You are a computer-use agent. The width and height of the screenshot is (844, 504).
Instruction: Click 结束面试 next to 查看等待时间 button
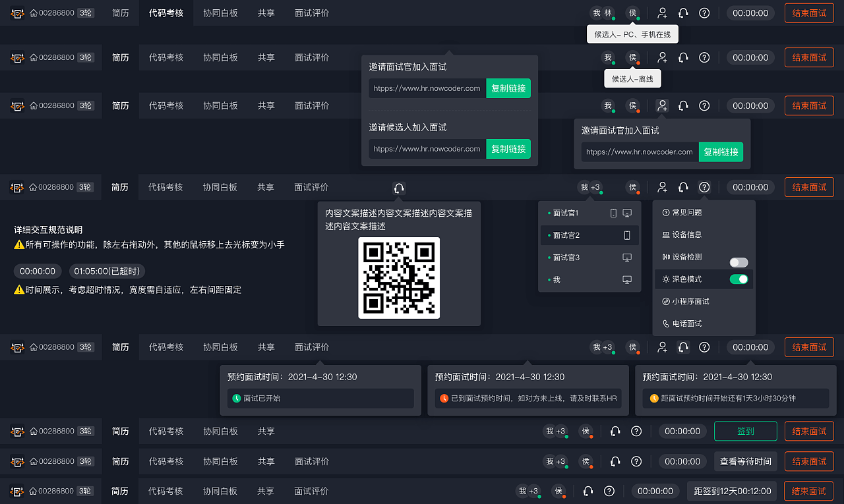[809, 461]
